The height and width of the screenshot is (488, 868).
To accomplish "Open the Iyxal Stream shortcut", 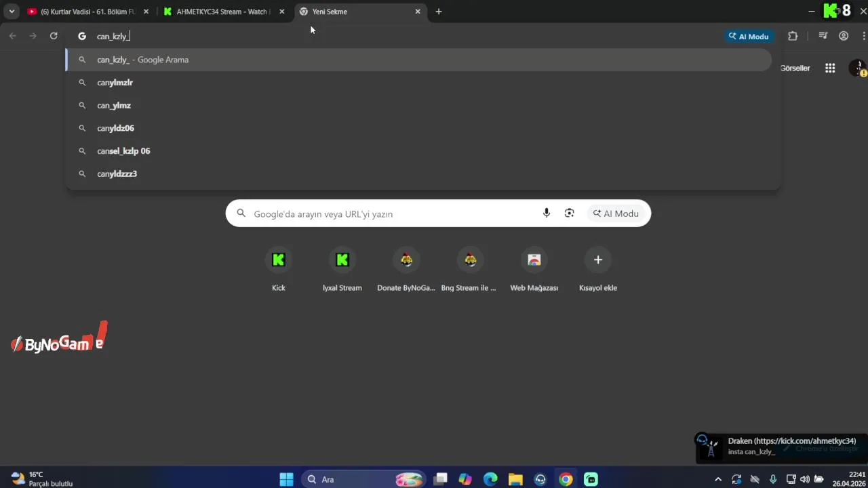I will (342, 269).
